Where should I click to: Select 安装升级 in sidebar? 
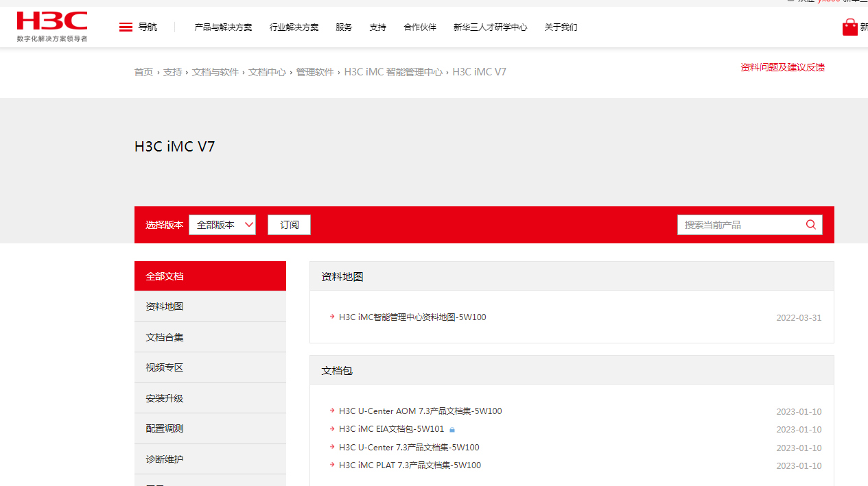[210, 398]
